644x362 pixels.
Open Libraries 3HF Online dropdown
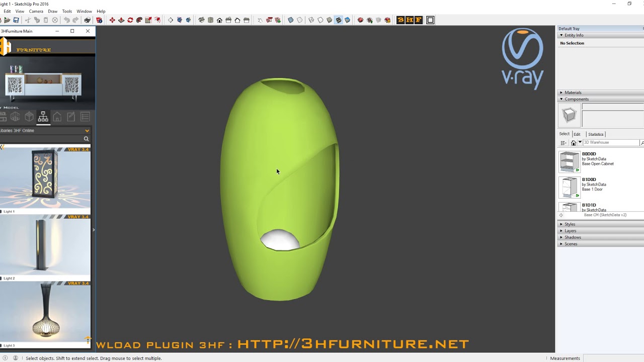click(x=45, y=130)
